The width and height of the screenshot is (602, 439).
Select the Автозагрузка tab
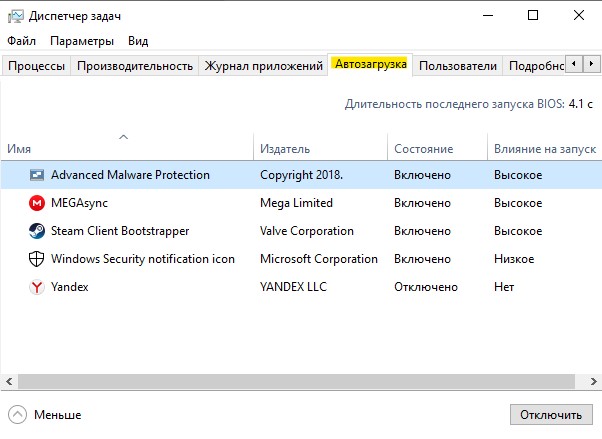point(370,64)
